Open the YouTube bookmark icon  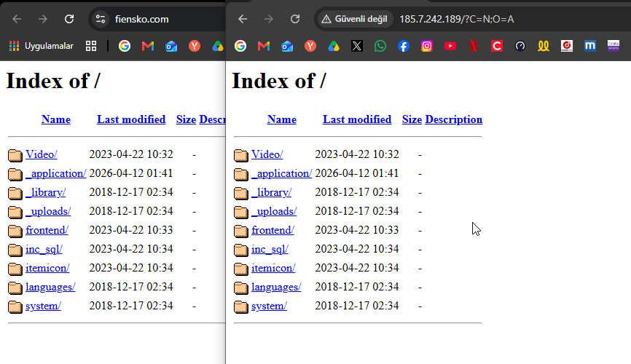point(450,47)
